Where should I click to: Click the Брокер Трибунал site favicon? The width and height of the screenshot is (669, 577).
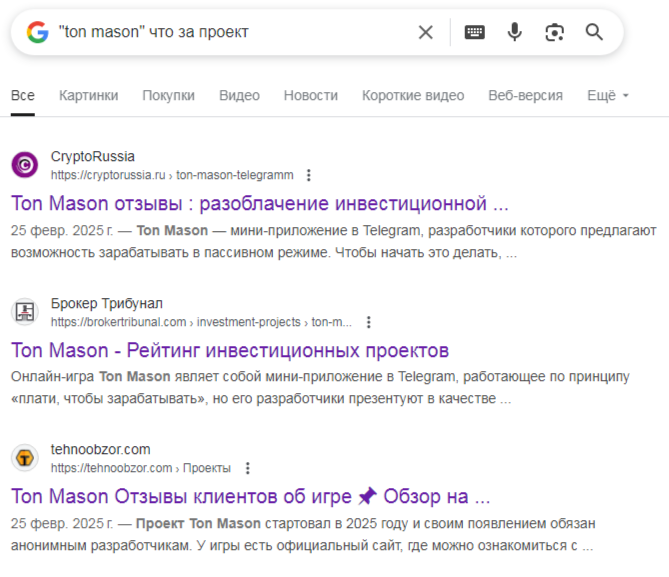coord(25,312)
